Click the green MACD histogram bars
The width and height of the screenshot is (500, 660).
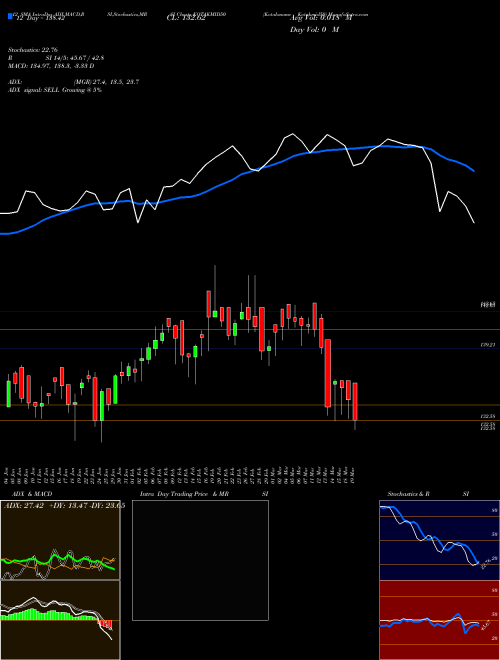coord(48,615)
